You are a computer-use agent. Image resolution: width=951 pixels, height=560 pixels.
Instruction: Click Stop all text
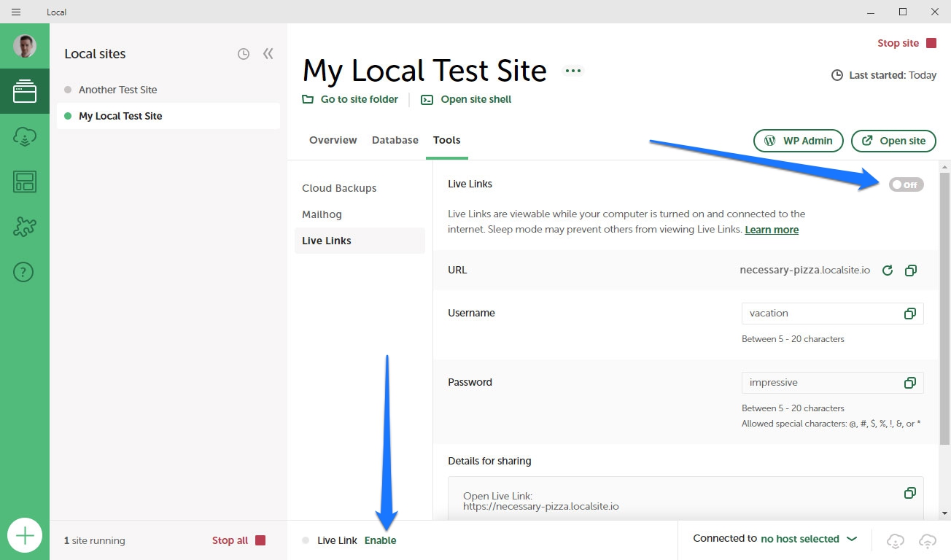[x=230, y=540]
